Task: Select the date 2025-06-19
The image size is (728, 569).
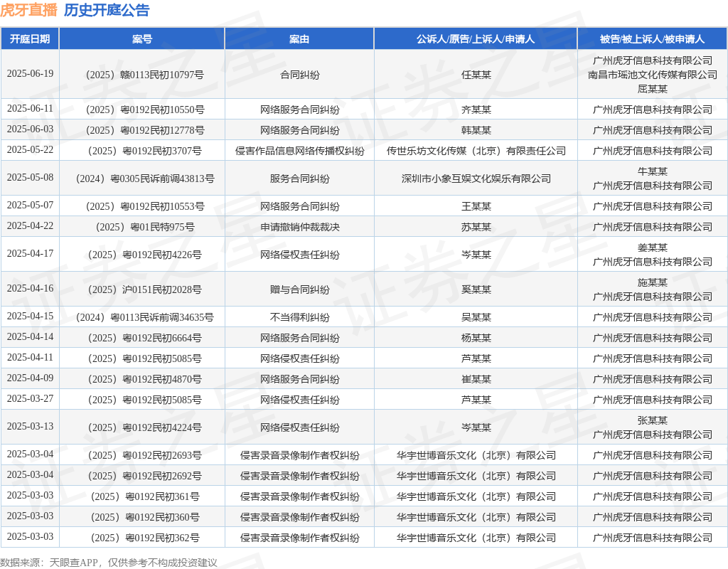Action: coord(30,74)
